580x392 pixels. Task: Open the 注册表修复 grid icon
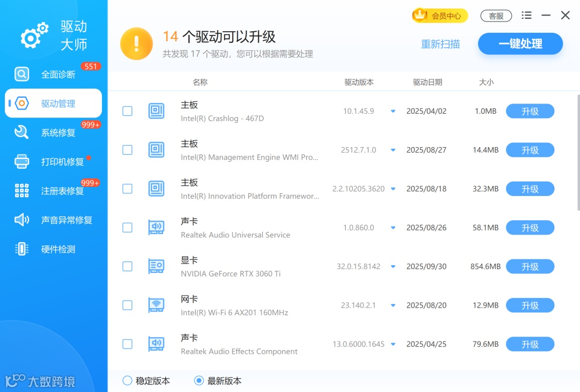coord(22,191)
